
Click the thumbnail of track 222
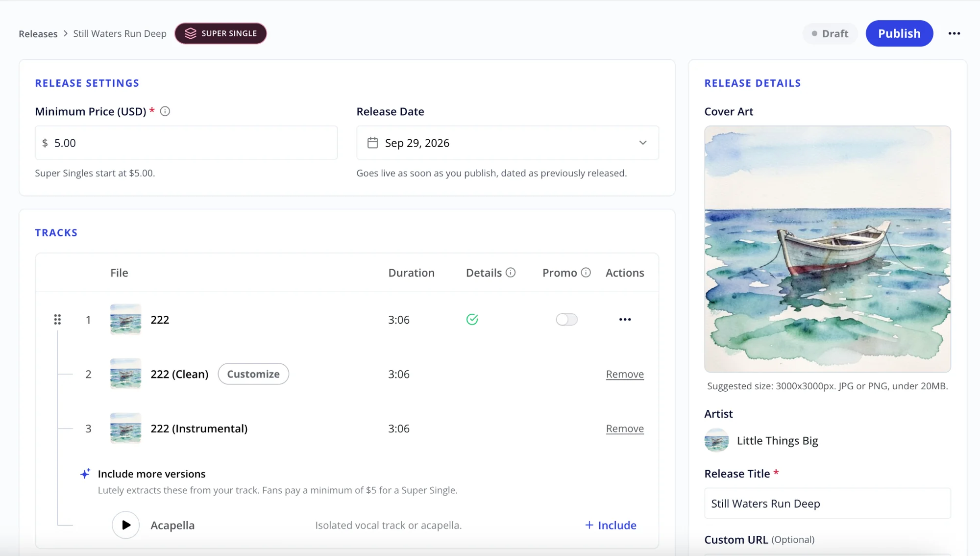click(125, 320)
